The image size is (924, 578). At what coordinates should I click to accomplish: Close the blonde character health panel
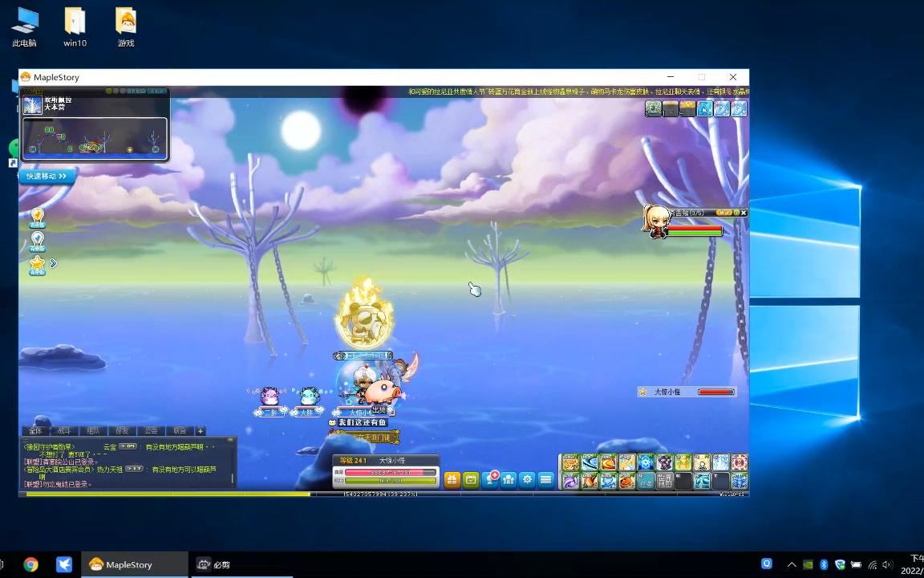[x=744, y=212]
